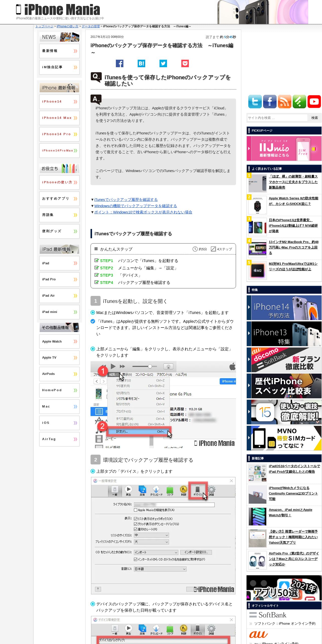This screenshot has width=322, height=644.
Task: Open 便利グッズ sidebar item
Action: [x=59, y=231]
